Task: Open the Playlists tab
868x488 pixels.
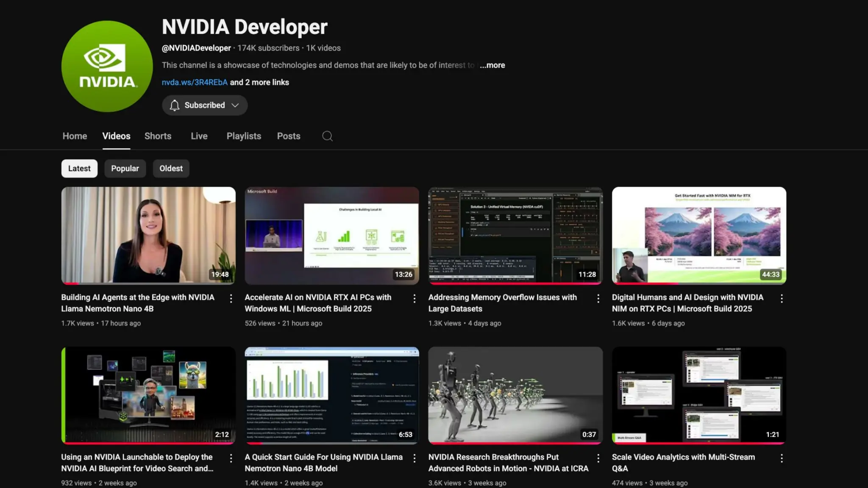Action: tap(244, 136)
